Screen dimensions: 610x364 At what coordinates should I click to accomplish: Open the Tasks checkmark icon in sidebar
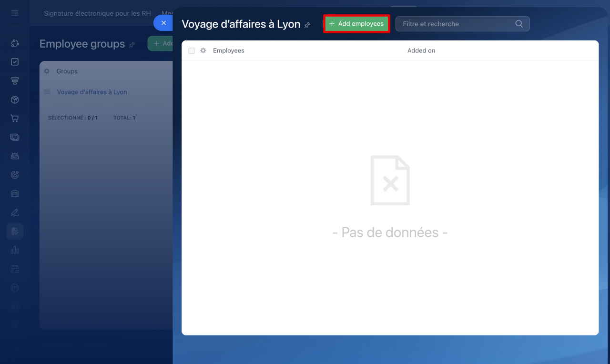pos(15,62)
